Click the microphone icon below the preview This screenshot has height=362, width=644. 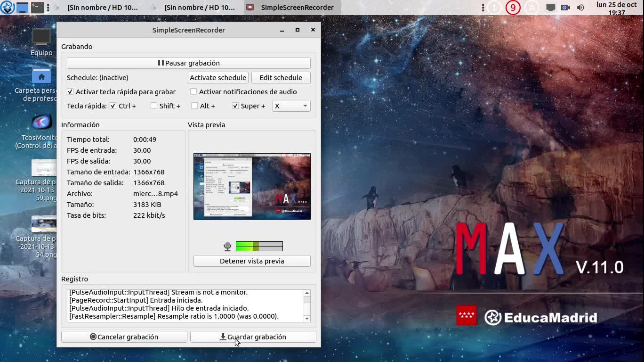coord(227,246)
